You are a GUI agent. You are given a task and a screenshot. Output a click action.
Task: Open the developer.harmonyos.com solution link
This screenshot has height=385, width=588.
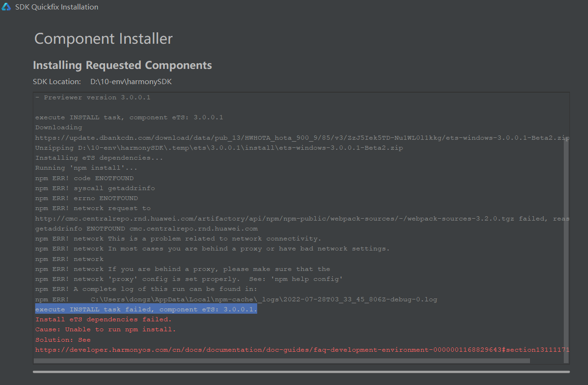pyautogui.click(x=302, y=350)
